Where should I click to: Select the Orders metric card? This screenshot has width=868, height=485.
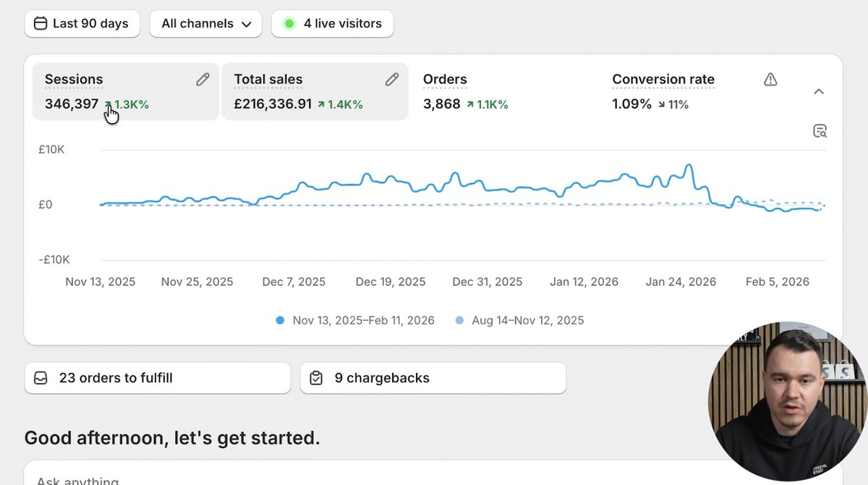click(504, 91)
